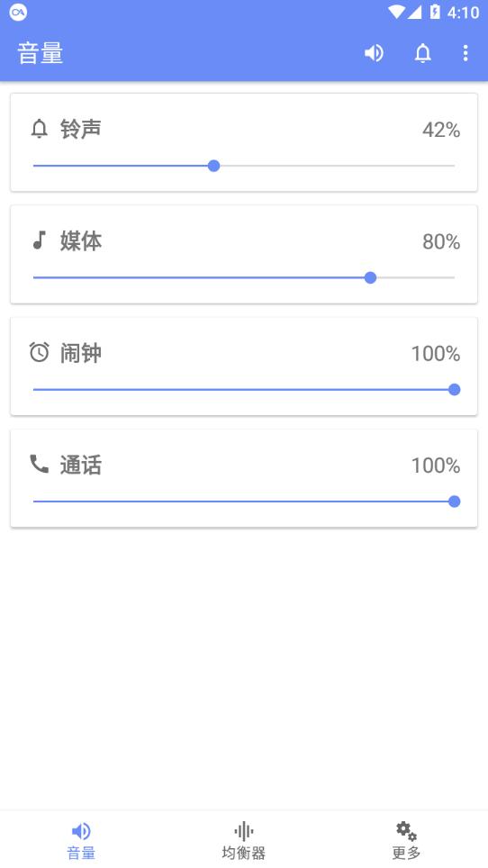Tap the speaker icon in top bar
This screenshot has width=488, height=868.
point(374,53)
